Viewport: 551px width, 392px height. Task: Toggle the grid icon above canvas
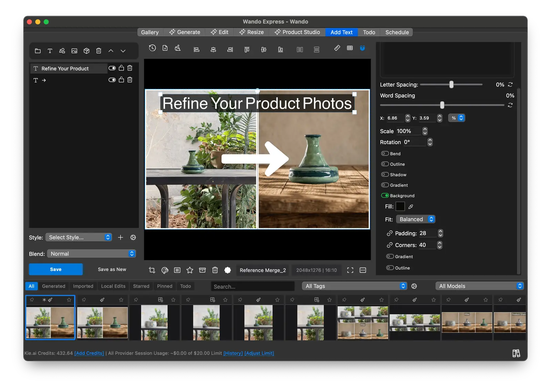coord(350,48)
